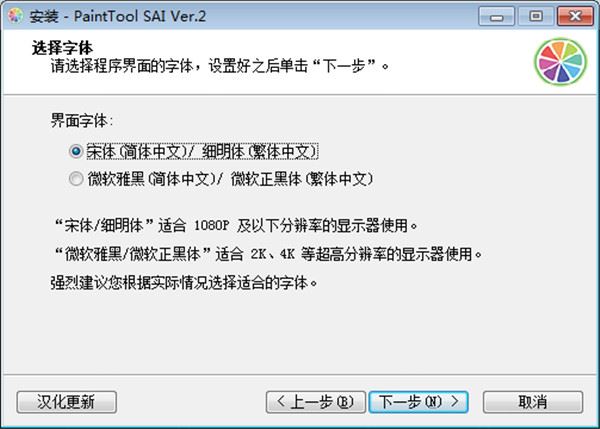
Task: Minimize the installer window
Action: pos(496,16)
